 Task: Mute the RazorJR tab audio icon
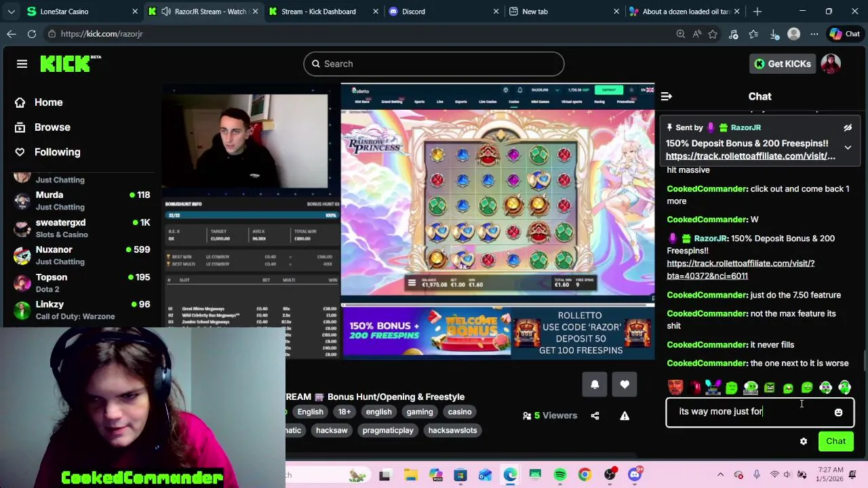coord(166,12)
